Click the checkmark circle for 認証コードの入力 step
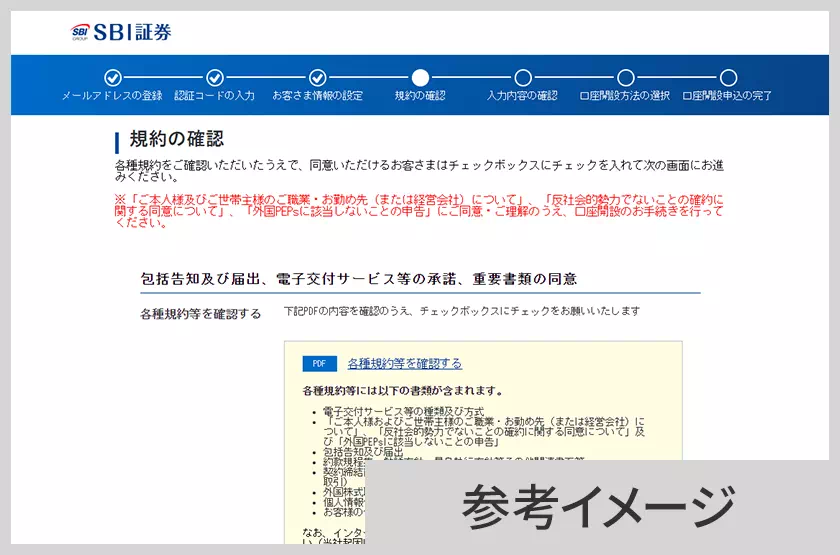Image resolution: width=840 pixels, height=555 pixels. 215,78
